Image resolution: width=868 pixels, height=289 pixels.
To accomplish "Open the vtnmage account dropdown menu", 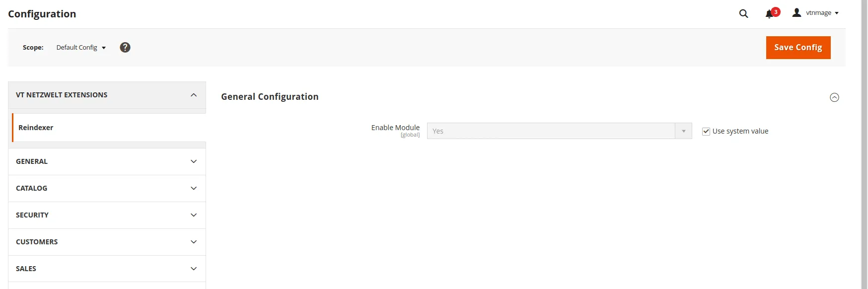I will (822, 13).
